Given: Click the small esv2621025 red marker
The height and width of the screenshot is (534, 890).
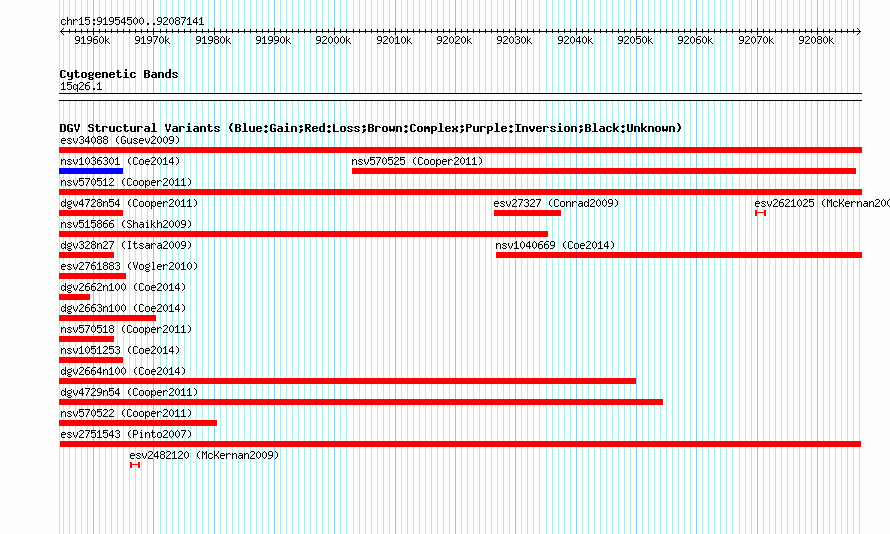Looking at the screenshot, I should [x=761, y=213].
